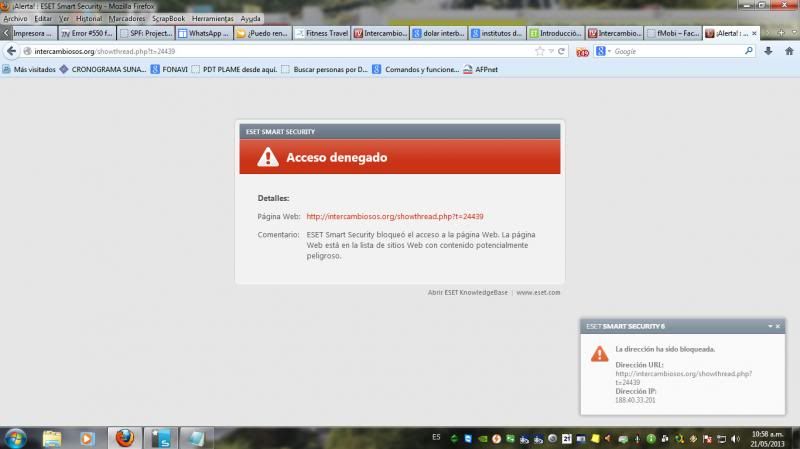Open the downloads arrow icon
The height and width of the screenshot is (449, 800).
click(768, 51)
